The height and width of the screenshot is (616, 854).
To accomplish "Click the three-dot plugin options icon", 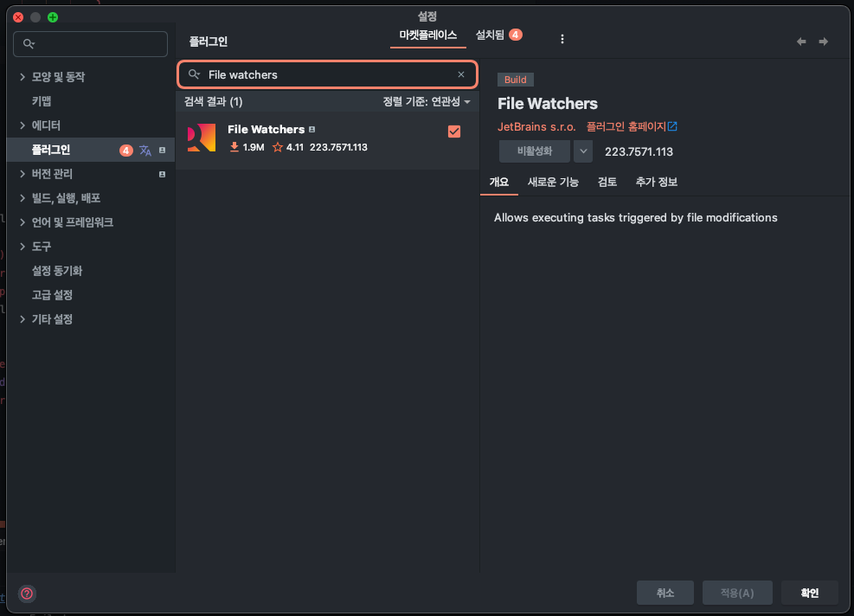I will point(562,39).
